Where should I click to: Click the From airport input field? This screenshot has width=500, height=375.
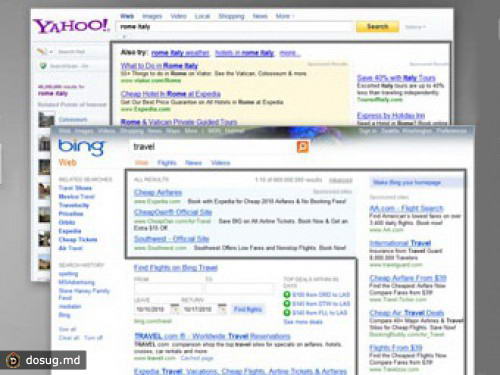(x=168, y=288)
